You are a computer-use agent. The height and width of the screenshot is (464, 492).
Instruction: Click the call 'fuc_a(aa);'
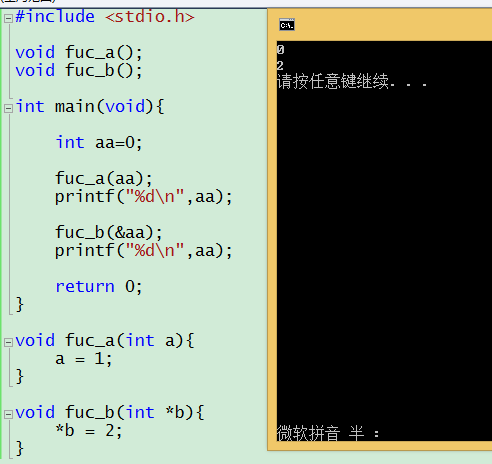[104, 179]
